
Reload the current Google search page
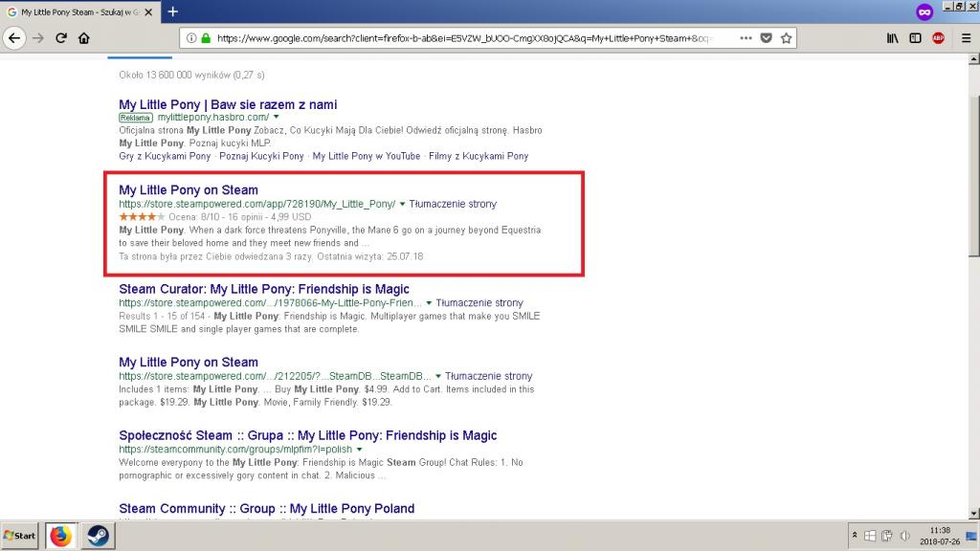[x=61, y=38]
